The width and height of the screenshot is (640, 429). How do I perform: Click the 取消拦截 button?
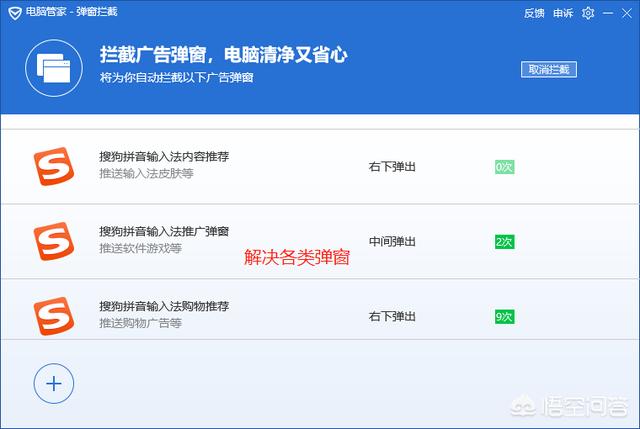[549, 69]
